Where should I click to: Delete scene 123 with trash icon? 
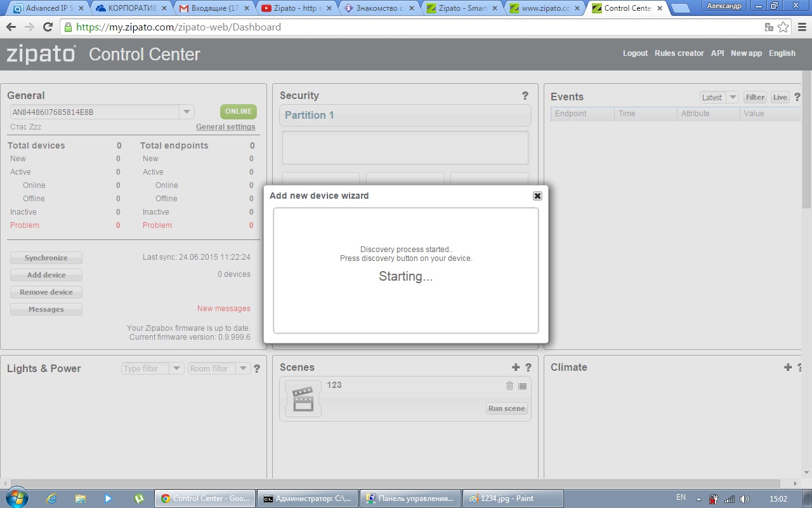(x=509, y=386)
